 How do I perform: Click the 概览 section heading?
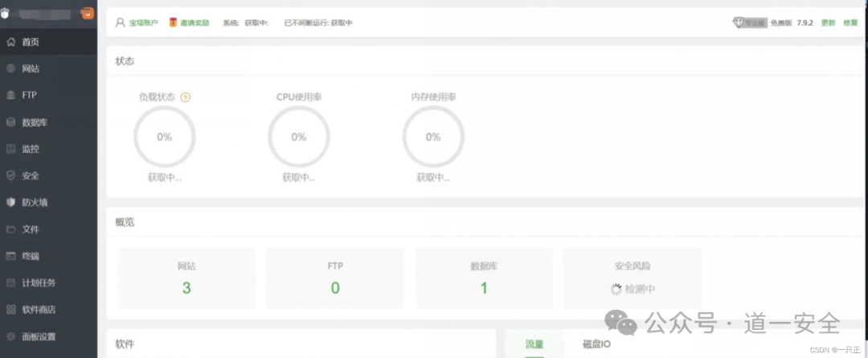(125, 222)
